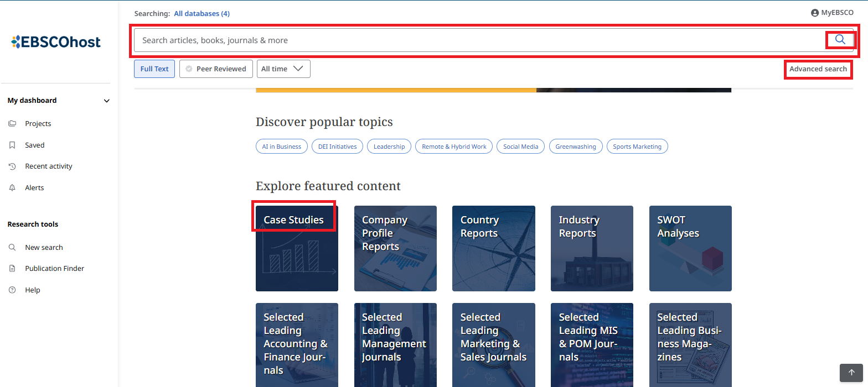Go to Advanced search
Viewport: 868px width, 387px height.
click(x=818, y=69)
